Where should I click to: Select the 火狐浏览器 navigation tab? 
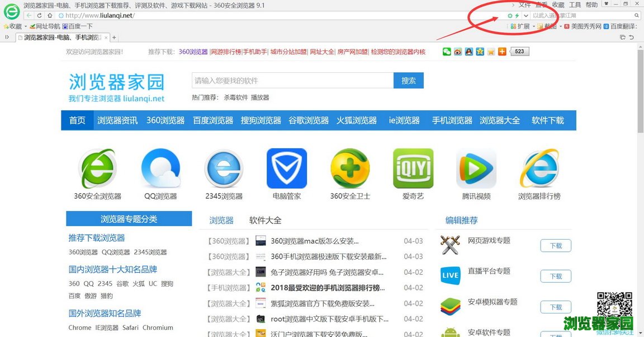tap(356, 120)
